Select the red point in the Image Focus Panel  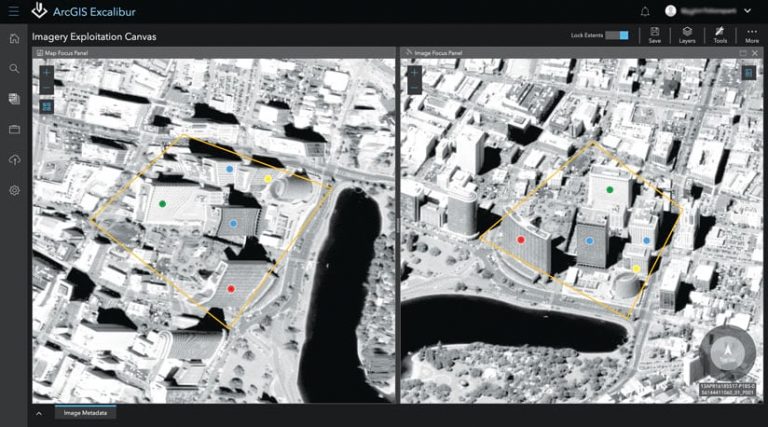tap(521, 240)
